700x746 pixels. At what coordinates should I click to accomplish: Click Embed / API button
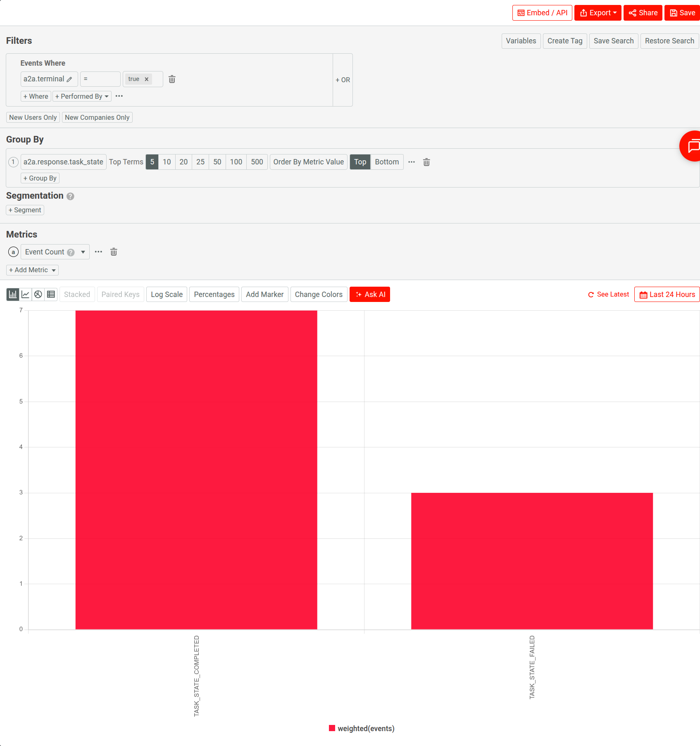542,13
